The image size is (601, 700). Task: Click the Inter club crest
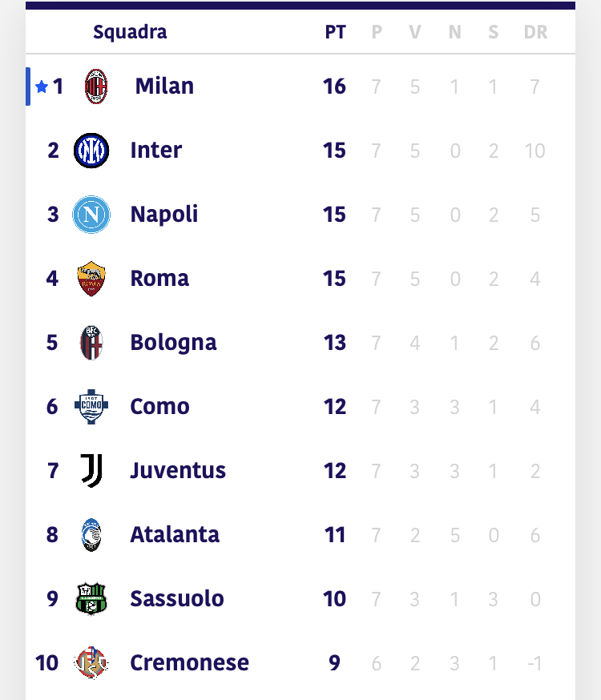pyautogui.click(x=91, y=151)
